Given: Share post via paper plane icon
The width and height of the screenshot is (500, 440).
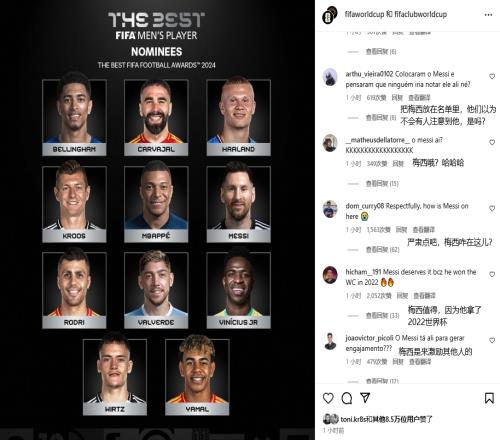Looking at the screenshot, I should click(365, 398).
